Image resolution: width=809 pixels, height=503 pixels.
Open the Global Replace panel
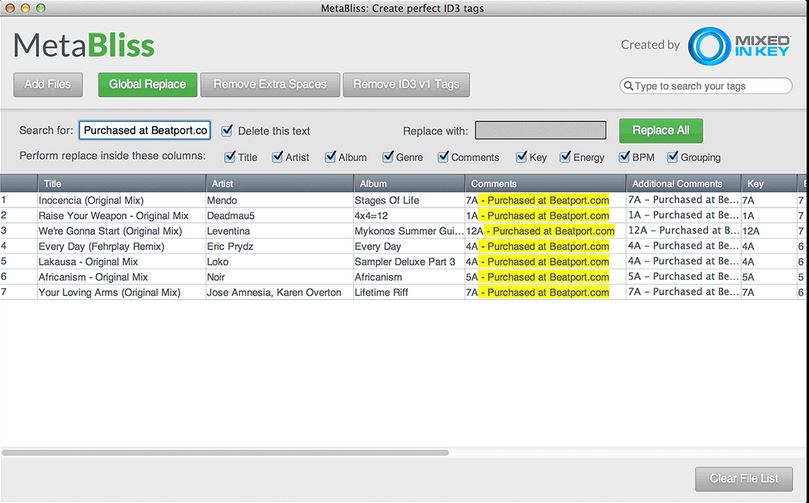click(x=148, y=85)
